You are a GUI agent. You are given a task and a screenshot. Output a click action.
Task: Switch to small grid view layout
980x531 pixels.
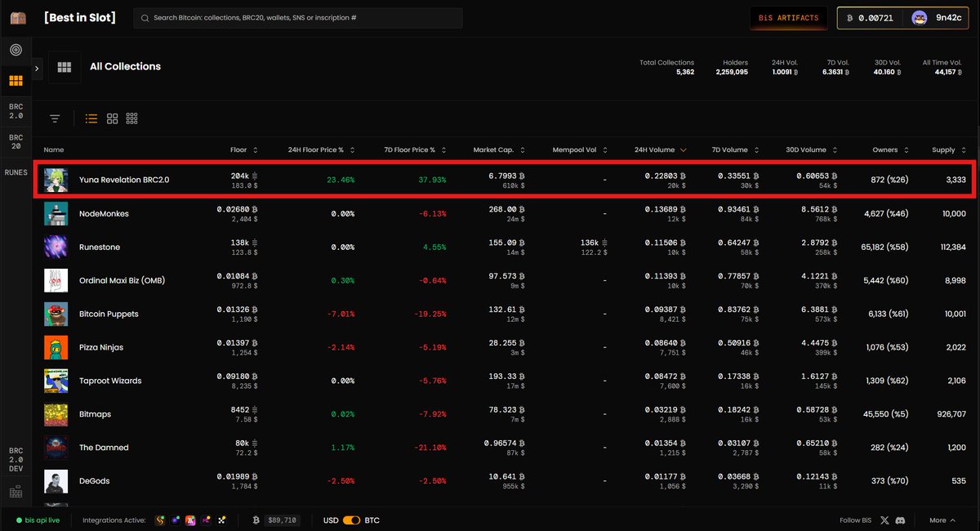(131, 118)
